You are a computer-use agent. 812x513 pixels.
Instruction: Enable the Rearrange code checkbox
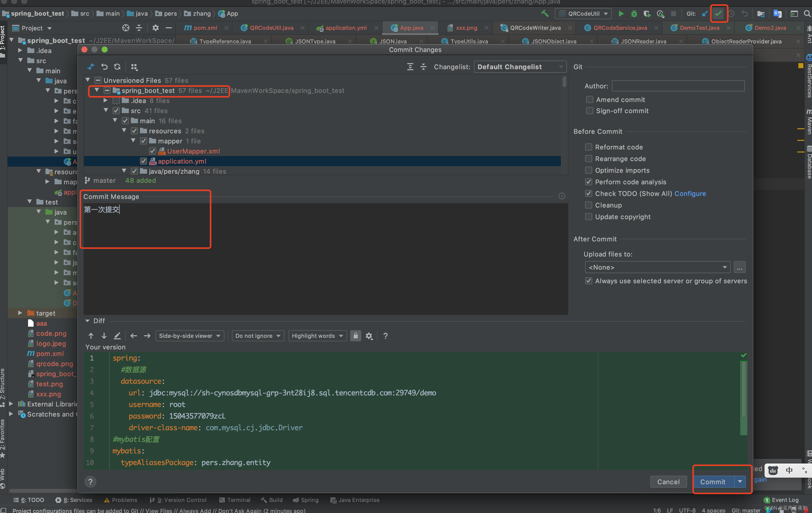(x=588, y=158)
